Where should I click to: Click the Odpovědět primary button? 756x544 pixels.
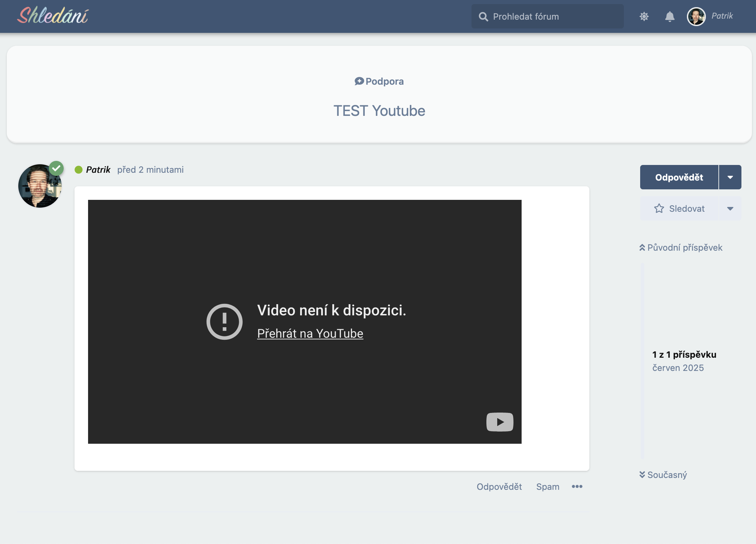(679, 177)
